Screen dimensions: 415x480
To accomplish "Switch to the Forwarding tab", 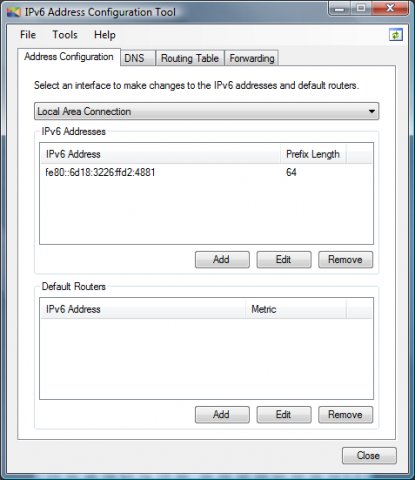I will pyautogui.click(x=252, y=58).
